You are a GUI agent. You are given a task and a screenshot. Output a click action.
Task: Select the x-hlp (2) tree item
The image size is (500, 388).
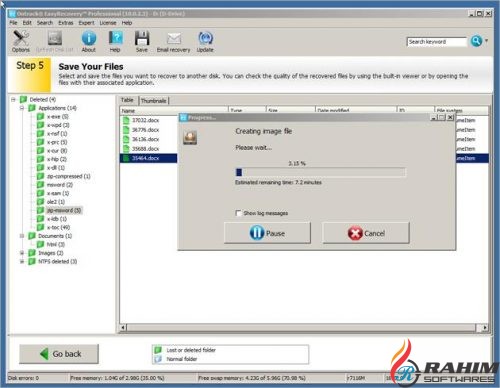click(x=57, y=159)
